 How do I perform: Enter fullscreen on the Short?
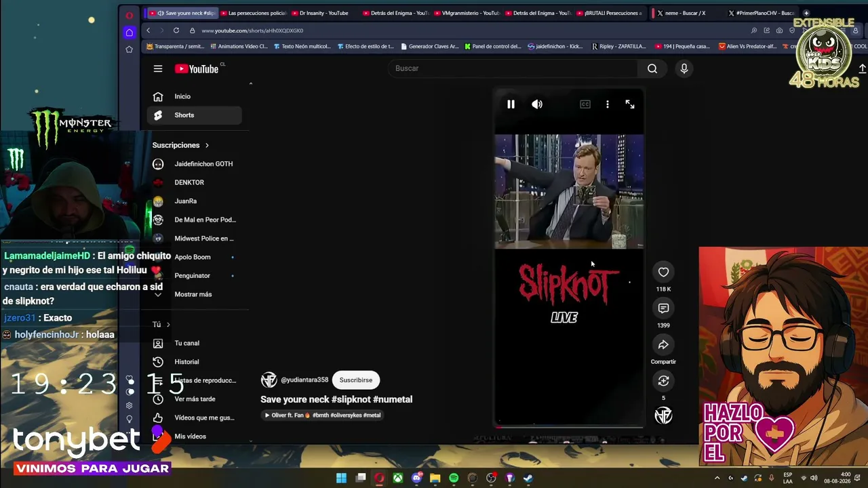(x=630, y=104)
